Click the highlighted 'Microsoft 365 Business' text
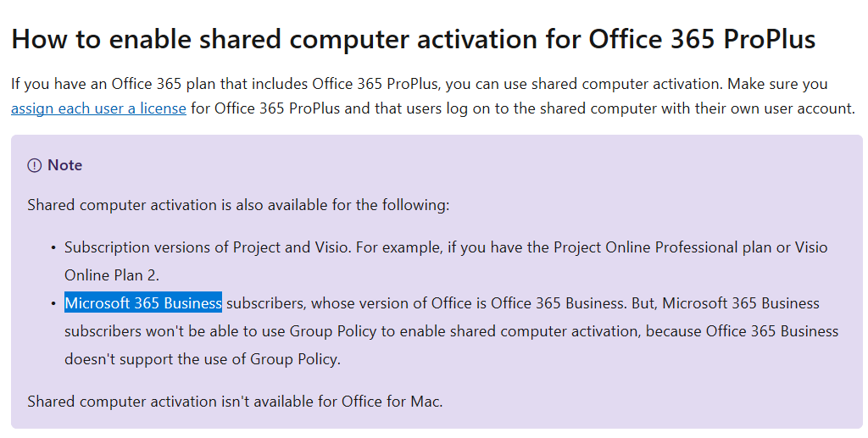 coord(143,303)
